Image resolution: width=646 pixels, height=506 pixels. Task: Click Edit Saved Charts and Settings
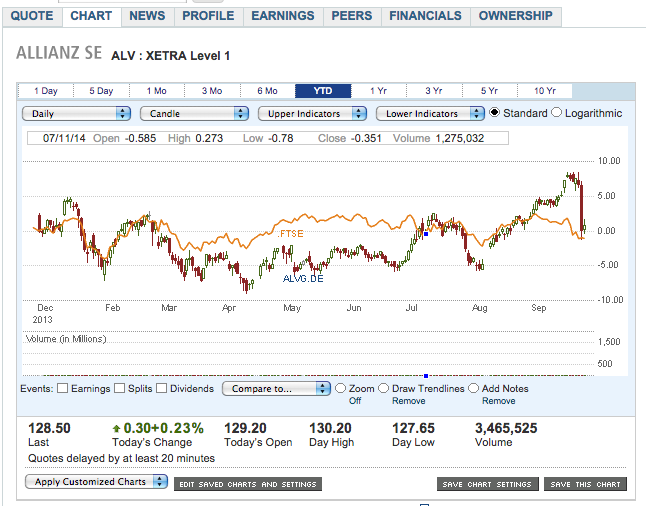pos(248,484)
